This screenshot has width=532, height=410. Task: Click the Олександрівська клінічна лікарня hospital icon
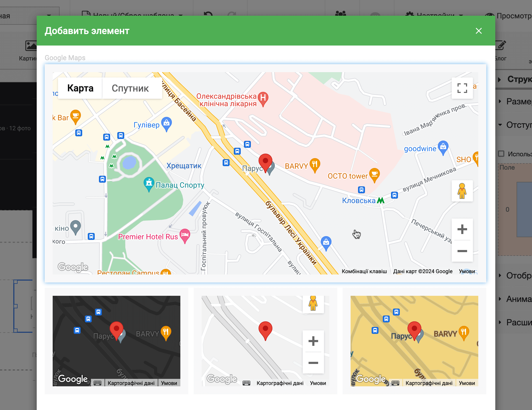pyautogui.click(x=263, y=99)
